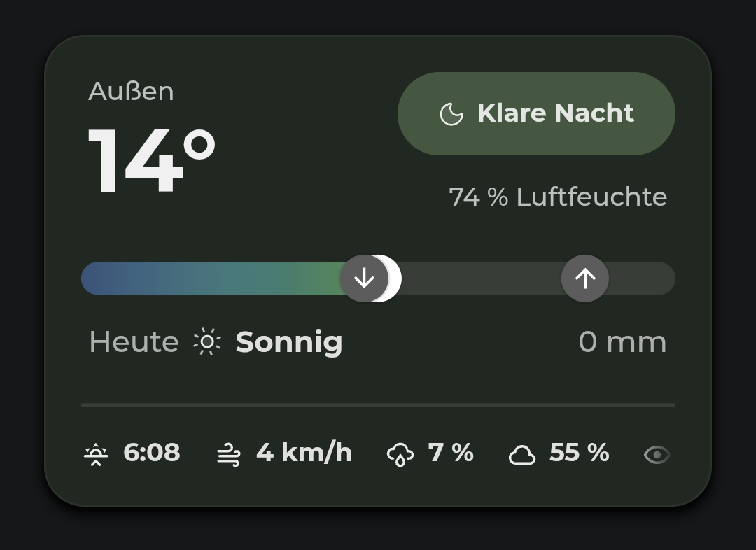This screenshot has height=550, width=756.
Task: Click the eye visibility icon
Action: (657, 455)
